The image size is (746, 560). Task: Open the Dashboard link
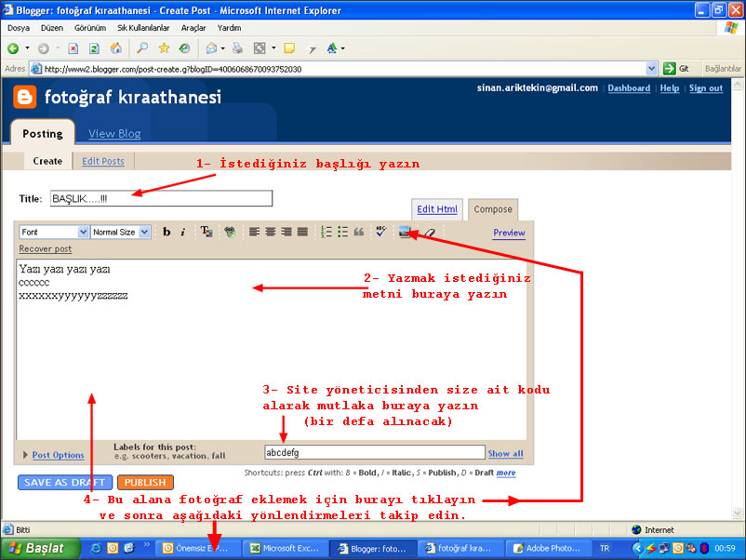(x=629, y=88)
